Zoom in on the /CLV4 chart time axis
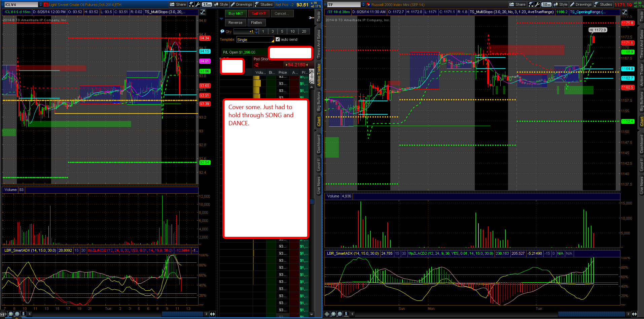 (11, 314)
